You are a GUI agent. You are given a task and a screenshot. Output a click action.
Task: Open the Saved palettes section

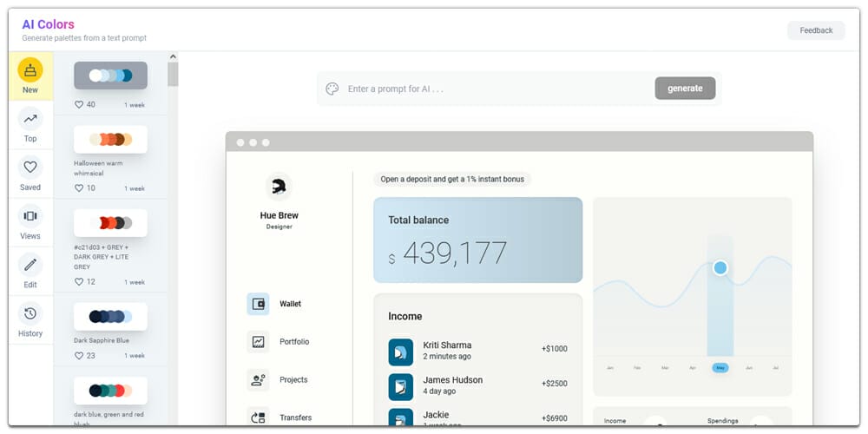(x=30, y=174)
